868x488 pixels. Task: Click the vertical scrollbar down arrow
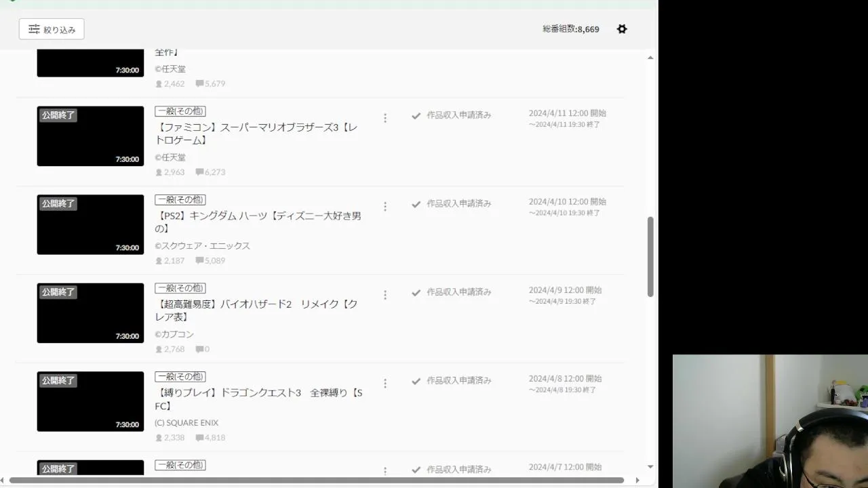click(650, 466)
